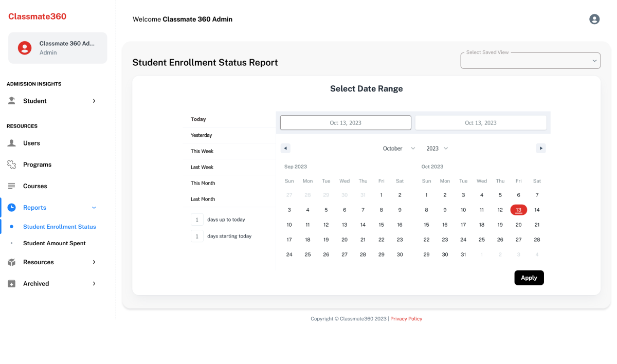
Task: Click the Users person icon in sidebar
Action: point(12,143)
